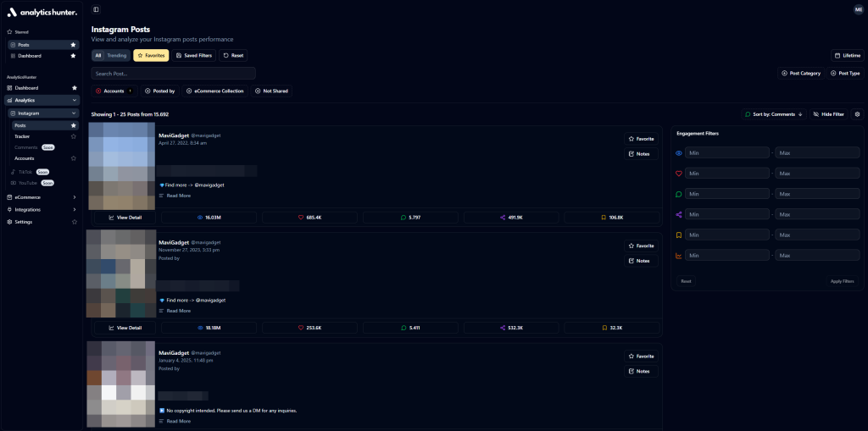Toggle star next to Accounts in sidebar
Screen dimensions: 868x431
tap(74, 158)
